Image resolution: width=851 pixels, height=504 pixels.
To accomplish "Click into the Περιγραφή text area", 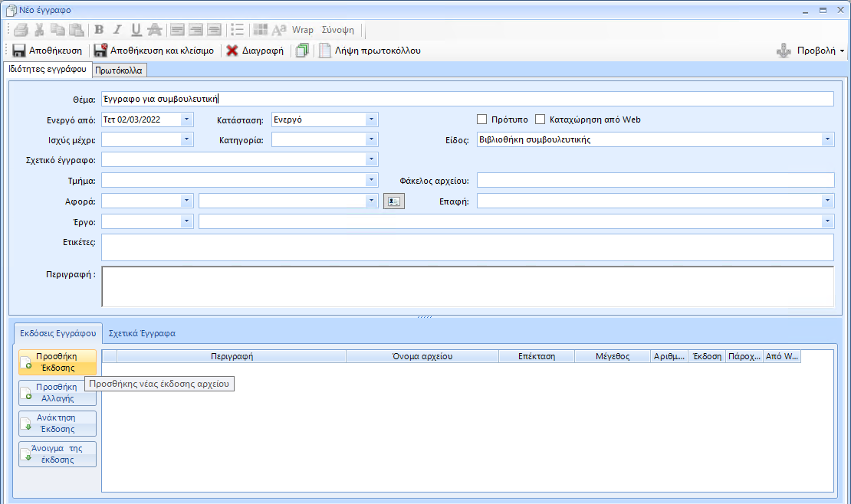I will (468, 286).
